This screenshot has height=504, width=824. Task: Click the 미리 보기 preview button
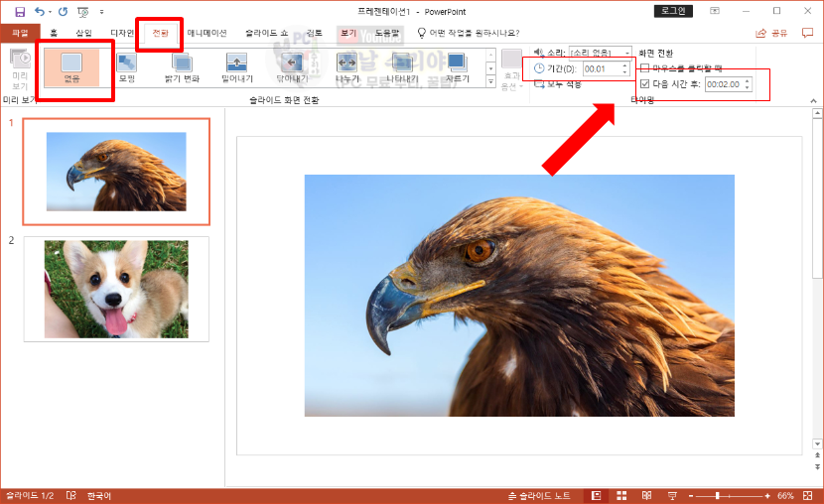20,69
